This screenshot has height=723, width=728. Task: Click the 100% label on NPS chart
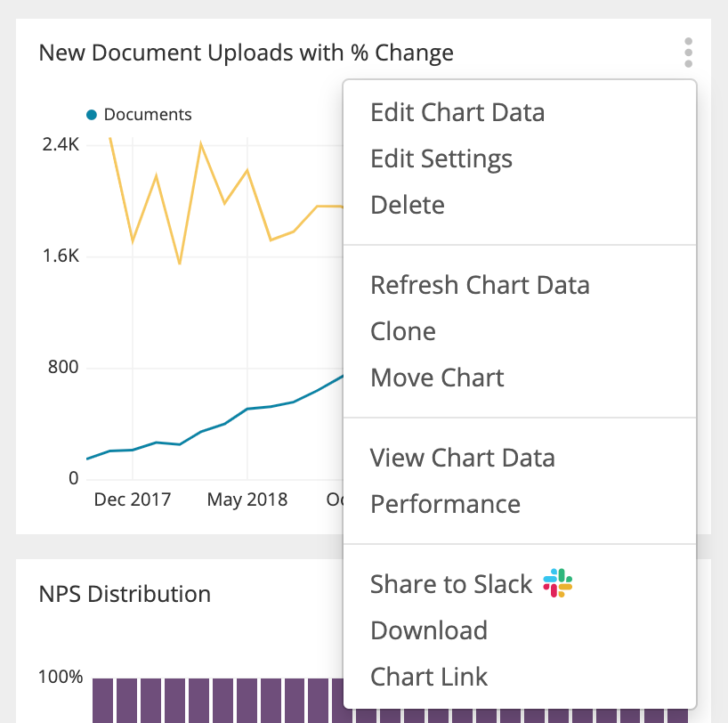point(61,677)
